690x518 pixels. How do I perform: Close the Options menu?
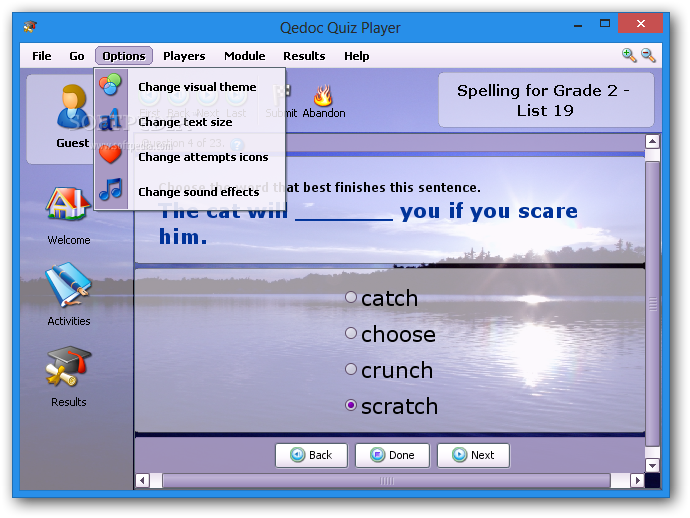tap(124, 56)
